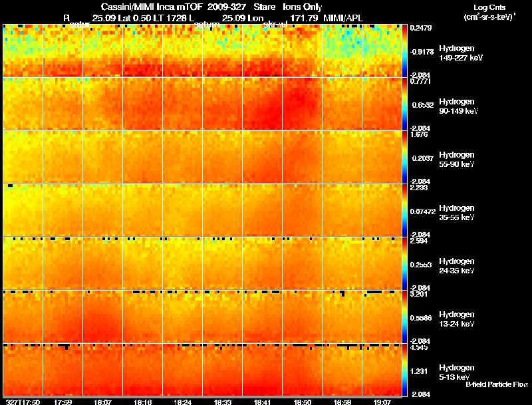Select the colorbar for 55-90 keV row
Screen dimensions: 532x405
(x=405, y=157)
